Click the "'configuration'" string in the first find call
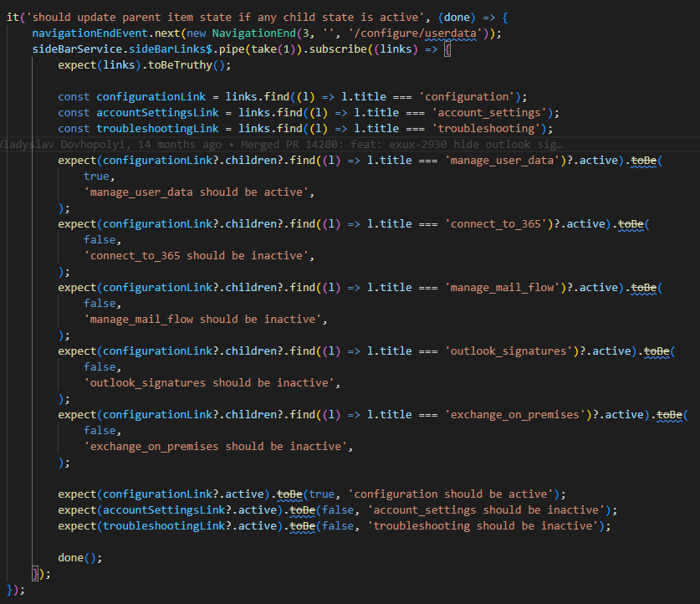700x604 pixels. click(x=467, y=97)
